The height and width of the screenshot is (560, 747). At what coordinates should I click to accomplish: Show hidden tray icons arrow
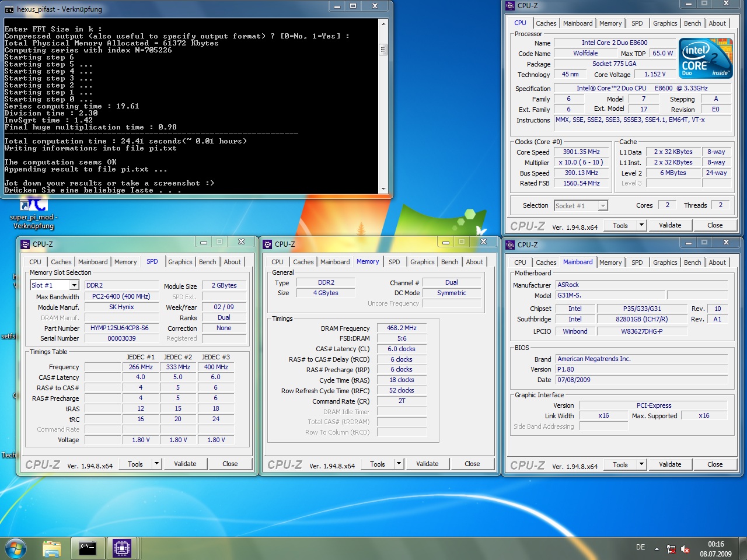[657, 549]
